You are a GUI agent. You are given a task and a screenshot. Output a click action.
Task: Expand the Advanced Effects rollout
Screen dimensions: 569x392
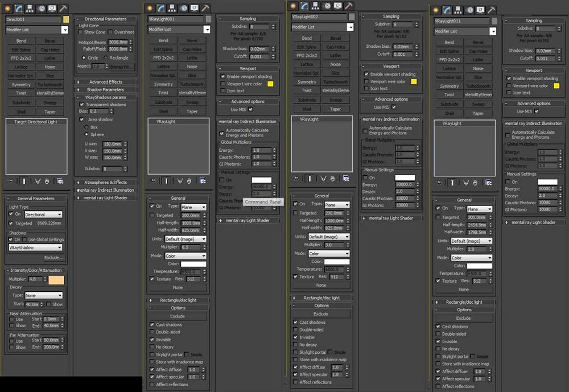106,82
